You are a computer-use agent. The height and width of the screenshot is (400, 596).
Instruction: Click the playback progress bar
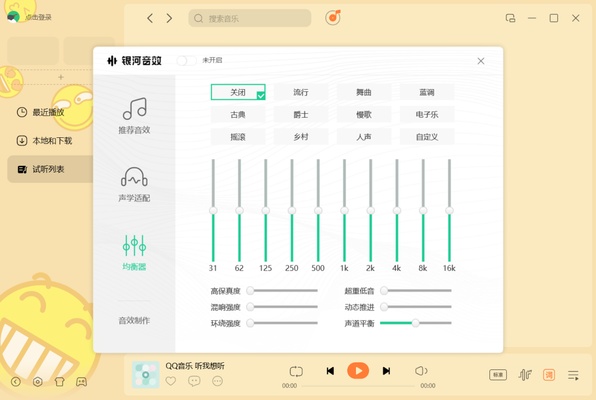358,386
